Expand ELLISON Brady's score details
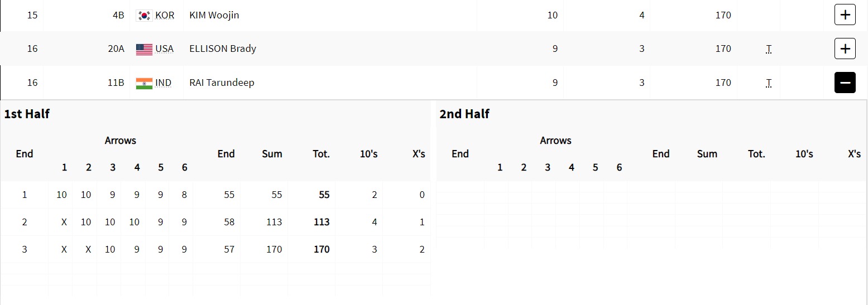Screen dimensions: 868x305 click(x=845, y=49)
